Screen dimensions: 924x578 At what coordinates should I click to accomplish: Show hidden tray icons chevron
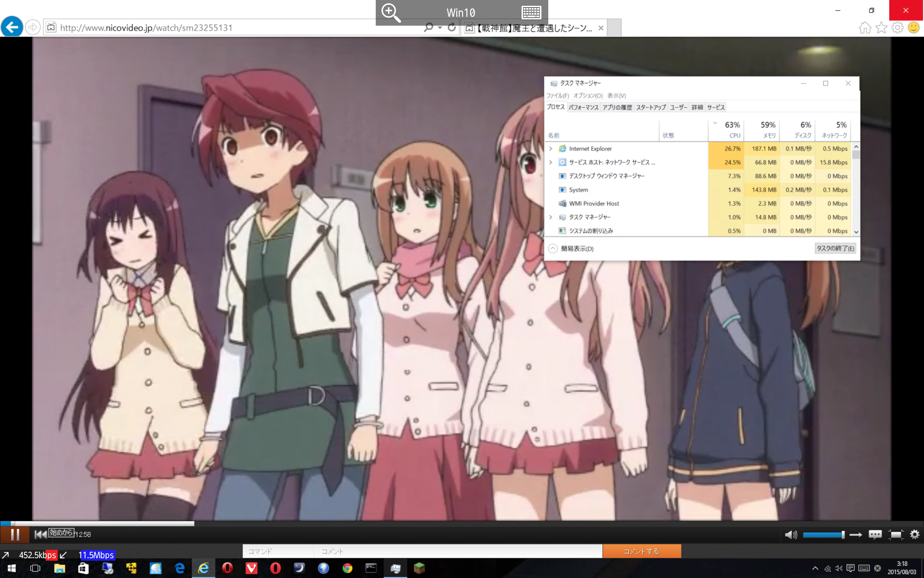[815, 568]
